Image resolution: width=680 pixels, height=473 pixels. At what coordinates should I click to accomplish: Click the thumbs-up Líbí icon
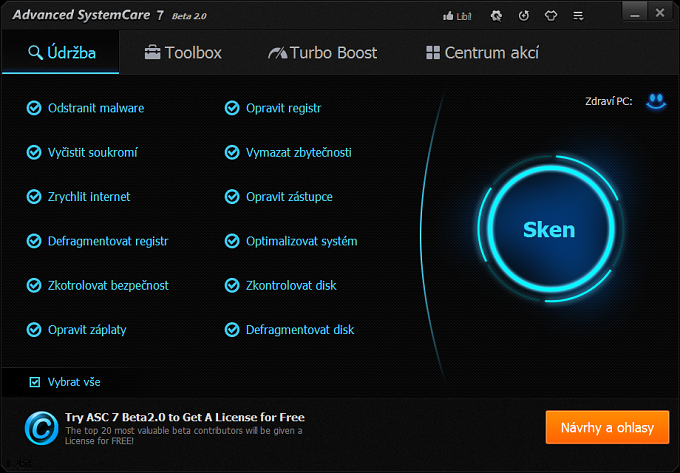click(x=447, y=16)
